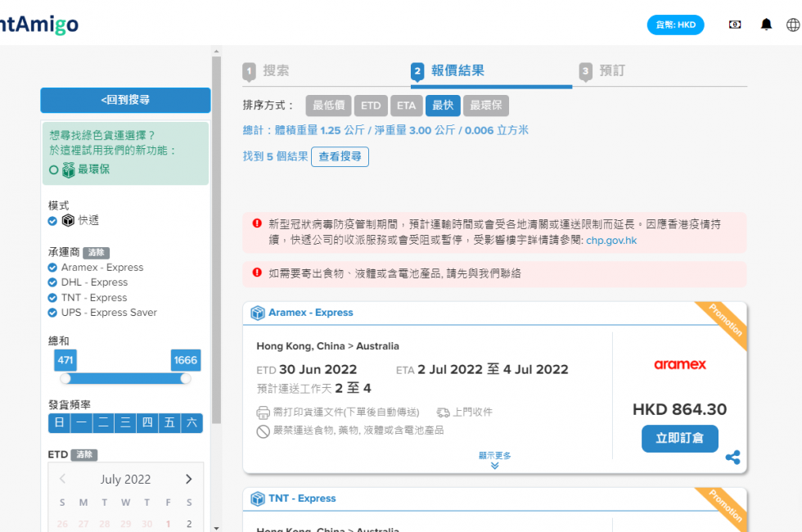Viewport: 802px width, 532px height.
Task: Sort by 最環保
Action: (486, 106)
